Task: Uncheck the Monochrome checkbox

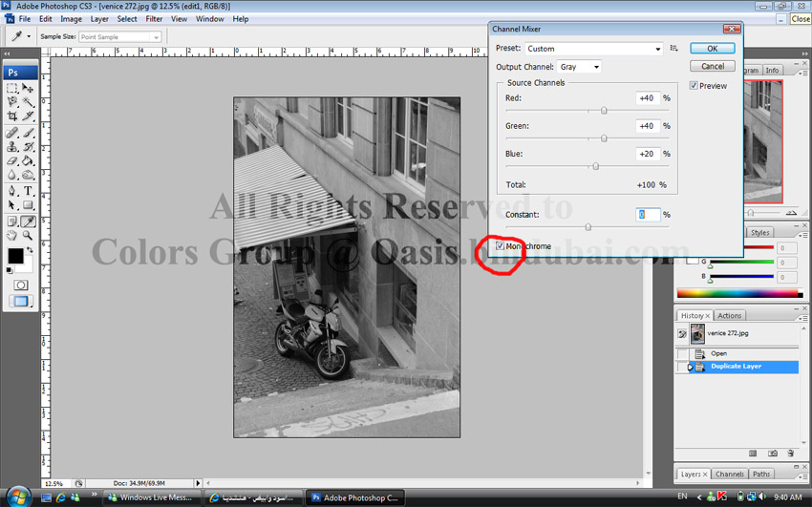Action: (500, 245)
